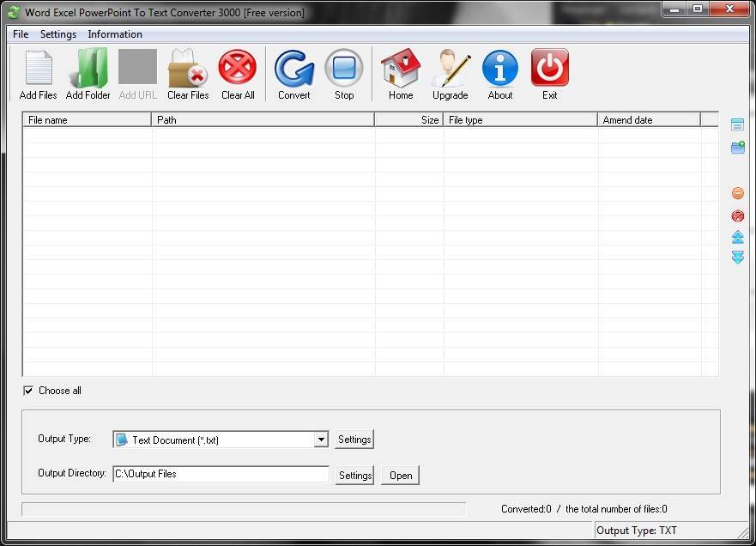756x546 pixels.
Task: Click the Open button for output directory
Action: click(x=401, y=475)
